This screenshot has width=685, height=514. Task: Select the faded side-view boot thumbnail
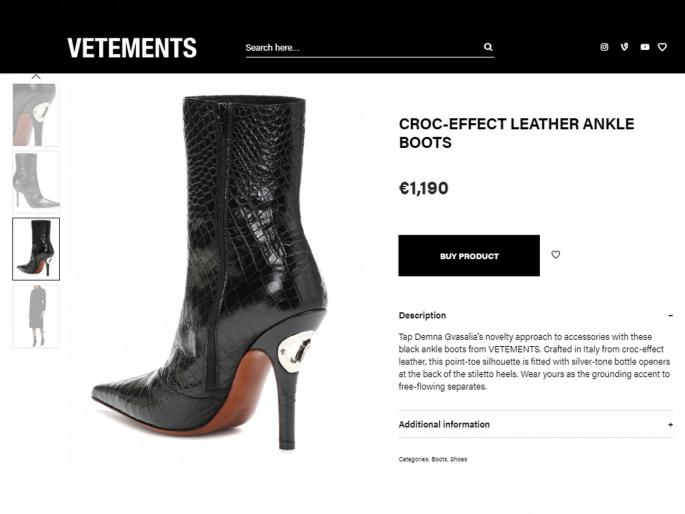coord(36,181)
